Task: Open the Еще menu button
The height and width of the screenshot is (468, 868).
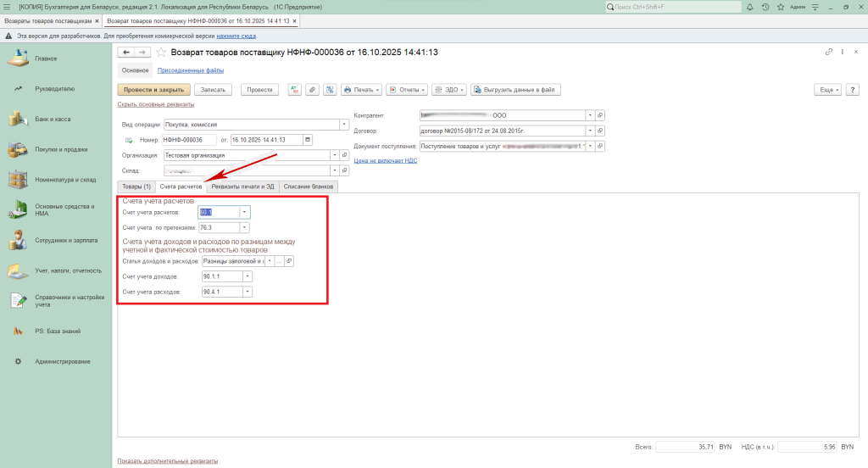Action: point(826,89)
